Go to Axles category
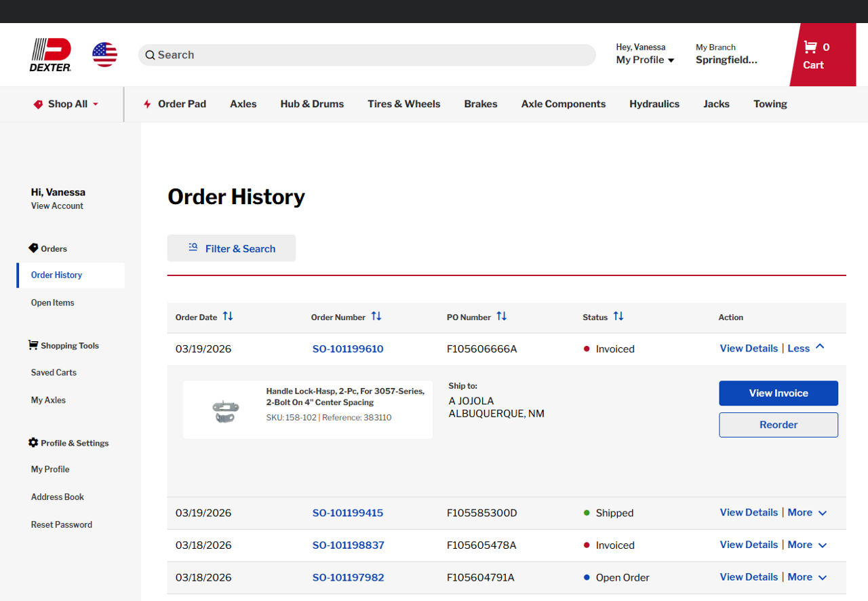Viewport: 868px width, 601px height. 243,104
